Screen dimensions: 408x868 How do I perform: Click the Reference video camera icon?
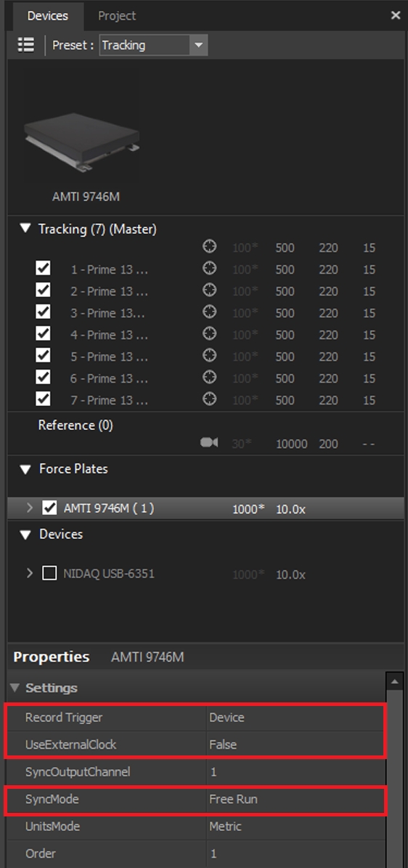coord(208,443)
